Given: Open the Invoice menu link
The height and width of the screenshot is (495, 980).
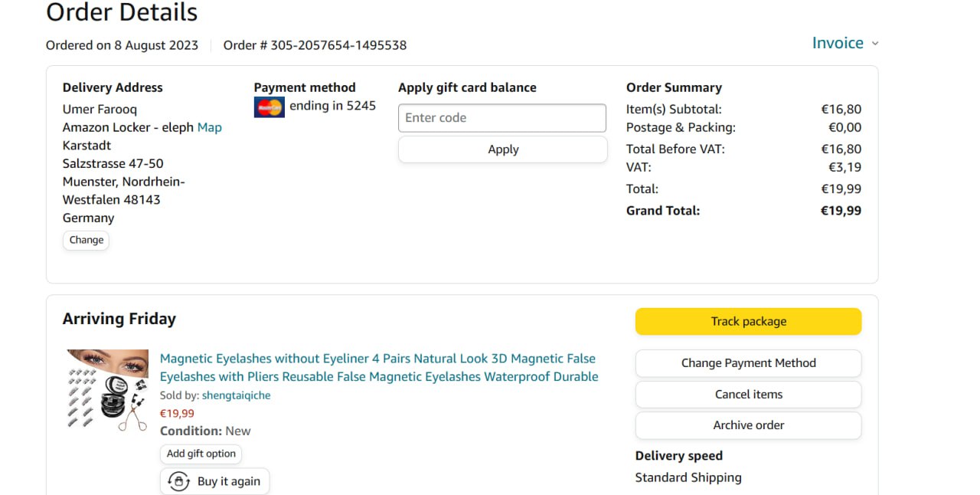Looking at the screenshot, I should [x=837, y=43].
